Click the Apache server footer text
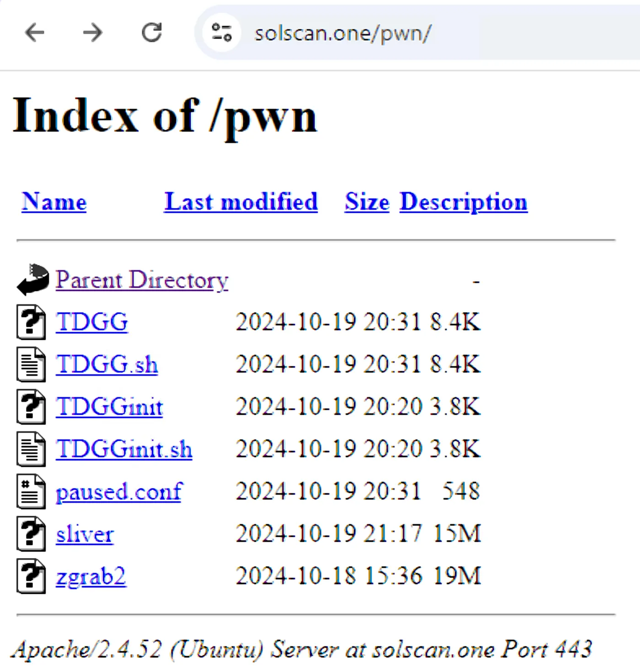The height and width of the screenshot is (672, 640). (x=302, y=649)
